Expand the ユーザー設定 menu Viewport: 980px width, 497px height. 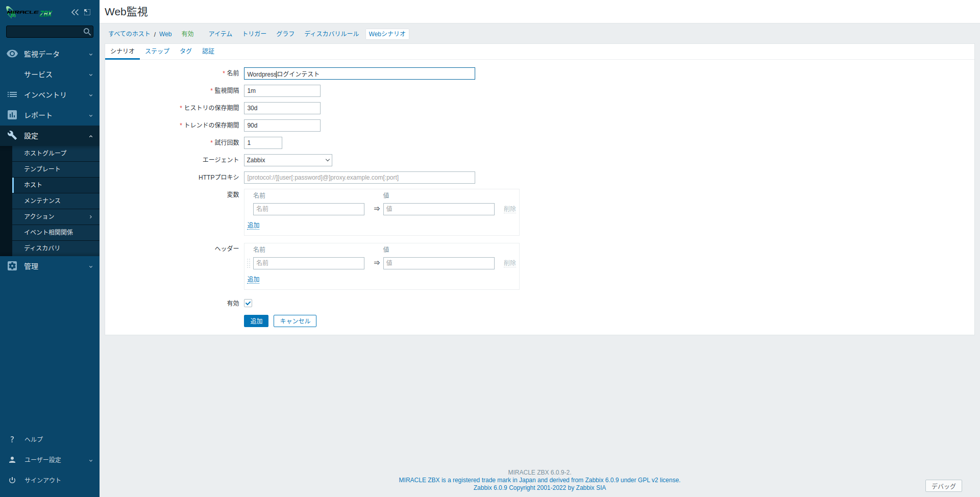[91, 460]
